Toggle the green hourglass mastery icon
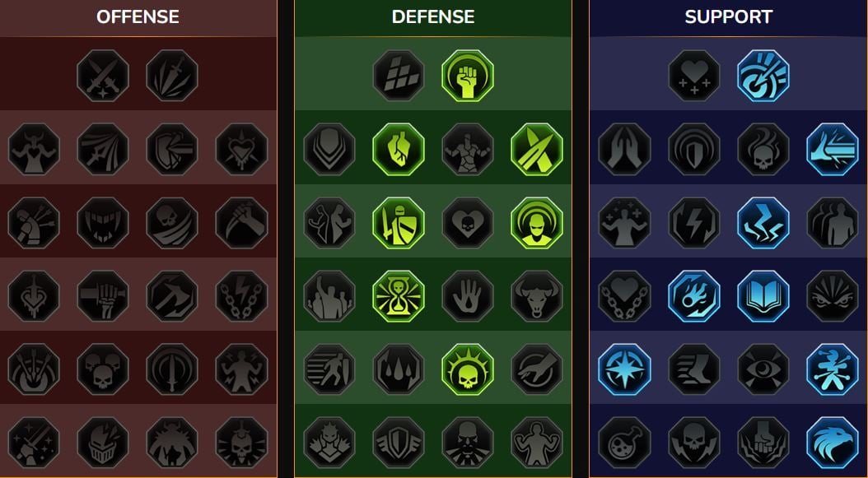This screenshot has height=478, width=868. point(399,296)
